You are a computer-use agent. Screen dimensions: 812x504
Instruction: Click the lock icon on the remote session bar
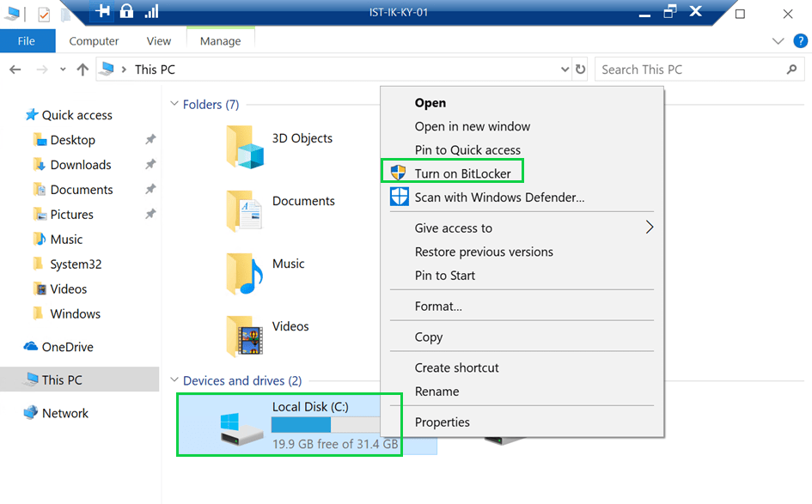[127, 12]
